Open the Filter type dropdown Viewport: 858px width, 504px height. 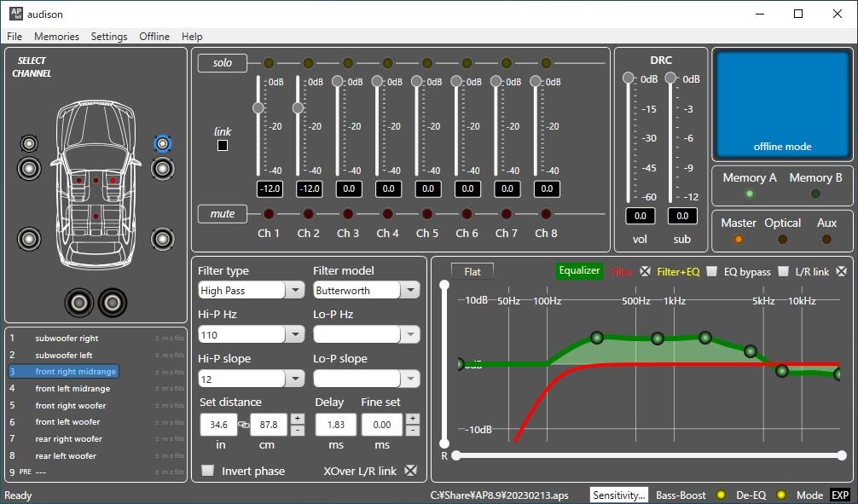[295, 290]
